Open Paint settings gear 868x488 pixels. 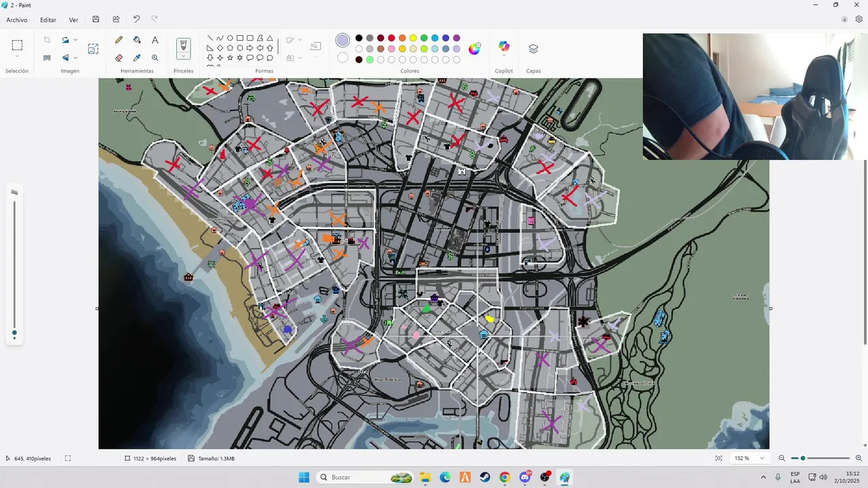point(859,20)
